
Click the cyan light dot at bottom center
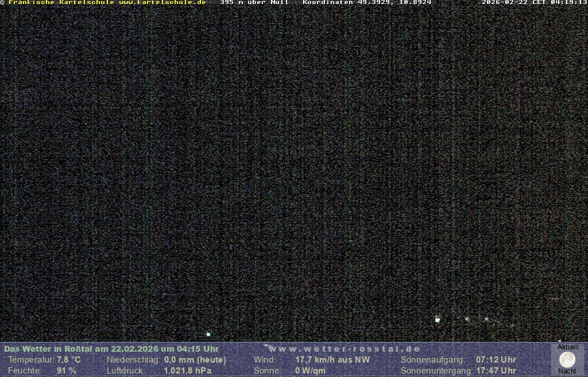pyautogui.click(x=208, y=334)
